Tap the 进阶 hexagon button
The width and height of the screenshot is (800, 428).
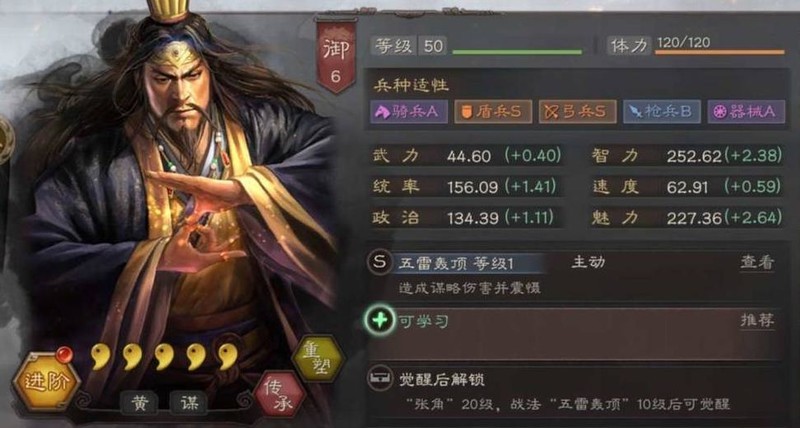tap(46, 381)
